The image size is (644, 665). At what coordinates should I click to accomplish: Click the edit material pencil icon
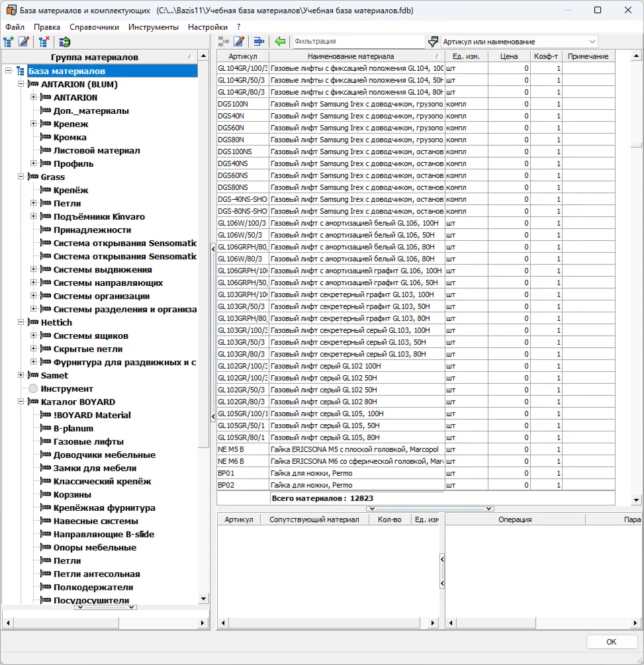click(x=239, y=42)
